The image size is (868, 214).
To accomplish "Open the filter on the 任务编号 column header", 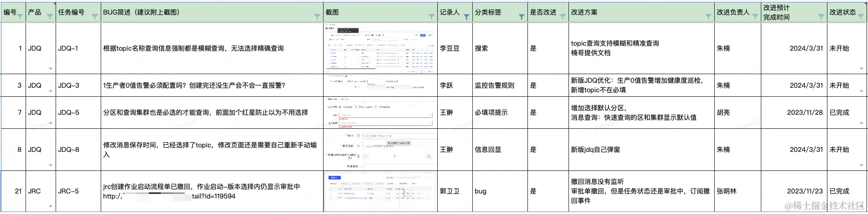I will [95, 17].
